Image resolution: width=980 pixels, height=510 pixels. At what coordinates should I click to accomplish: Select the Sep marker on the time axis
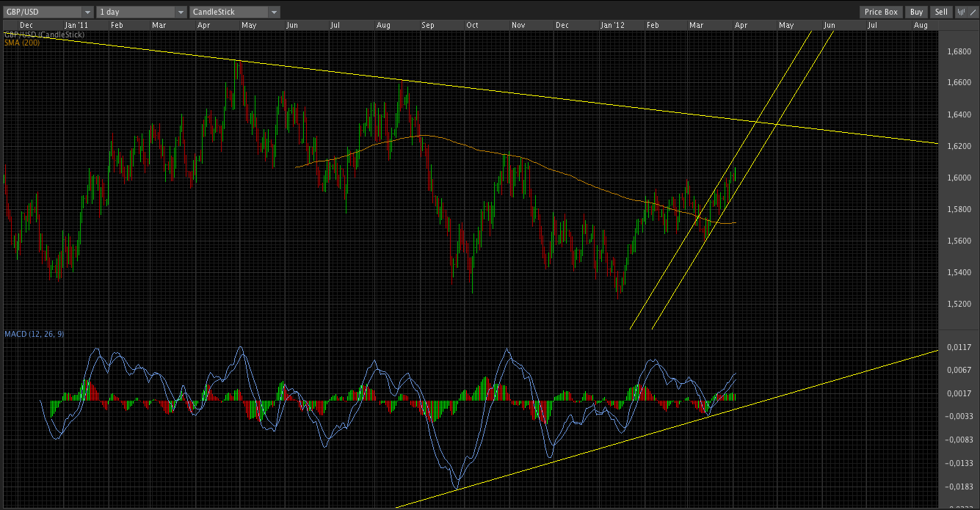[427, 25]
